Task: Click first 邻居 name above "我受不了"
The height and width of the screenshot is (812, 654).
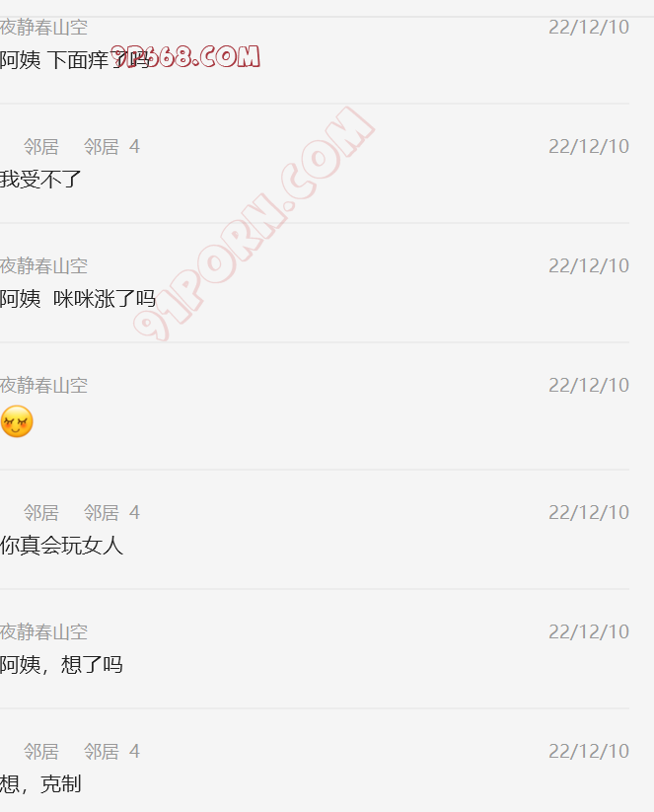Action: click(x=40, y=147)
